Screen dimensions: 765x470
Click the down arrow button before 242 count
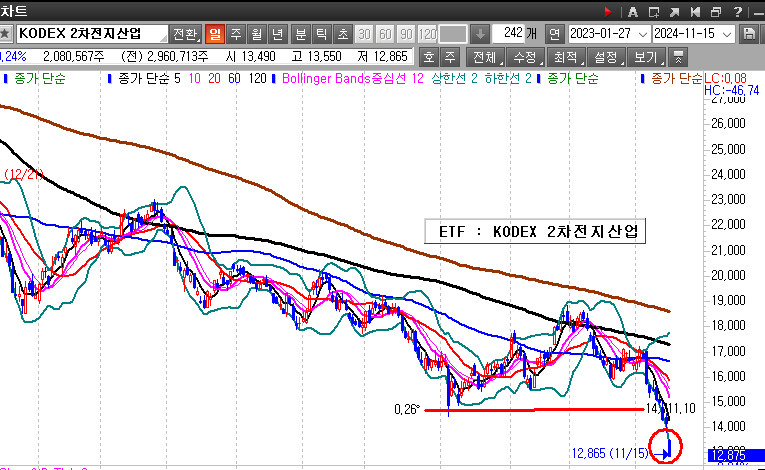click(x=480, y=34)
